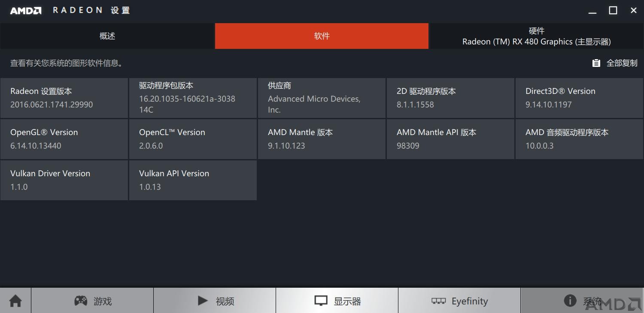This screenshot has width=644, height=313.
Task: Select the 软件 software tab
Action: coord(322,36)
